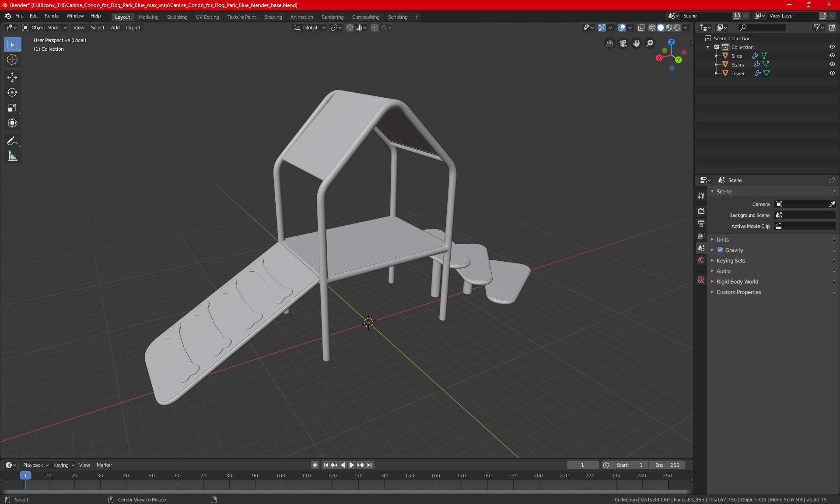Viewport: 840px width, 504px height.
Task: Open the File menu
Action: tap(19, 16)
